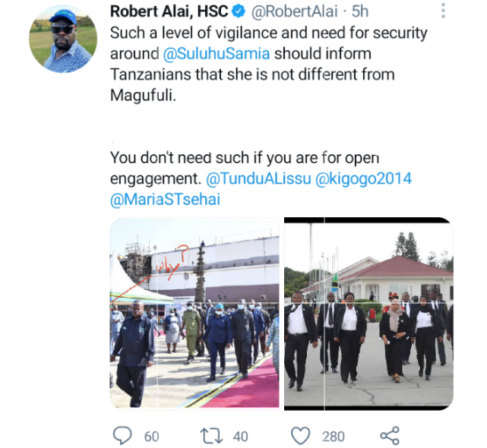Screen dimensions: 487x448
Task: View the right photo of people in black suits
Action: (x=368, y=314)
